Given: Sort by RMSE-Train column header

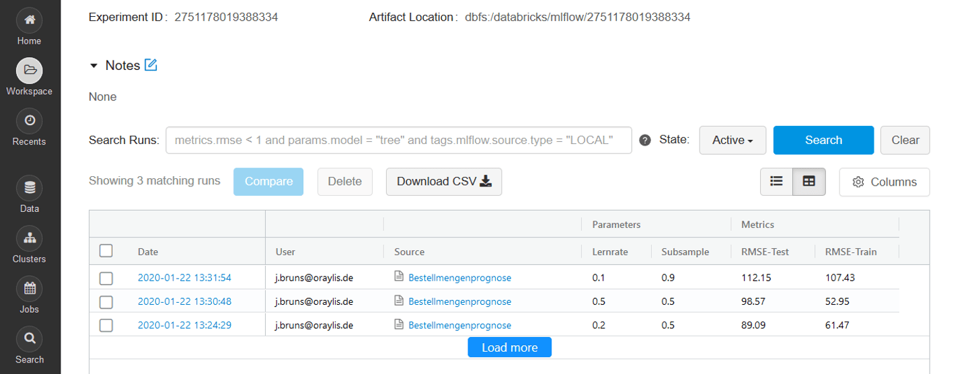Looking at the screenshot, I should tap(851, 252).
